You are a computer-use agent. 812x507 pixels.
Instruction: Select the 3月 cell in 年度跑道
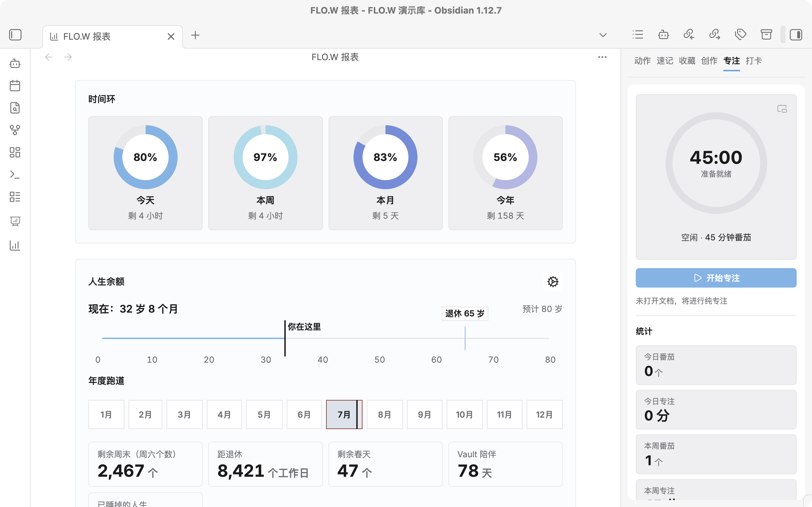coord(184,415)
